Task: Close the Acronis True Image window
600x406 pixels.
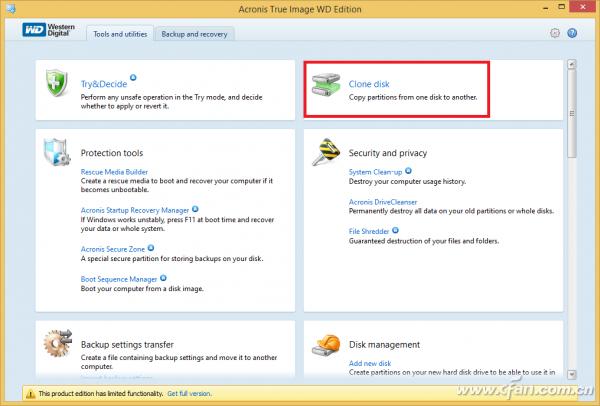Action: pyautogui.click(x=583, y=7)
